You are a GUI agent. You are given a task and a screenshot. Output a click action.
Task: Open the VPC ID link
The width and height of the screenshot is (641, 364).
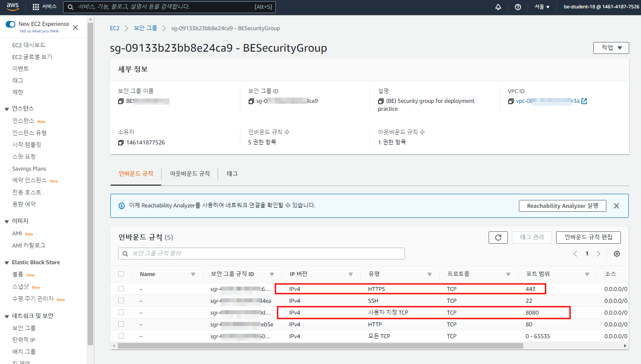[547, 101]
